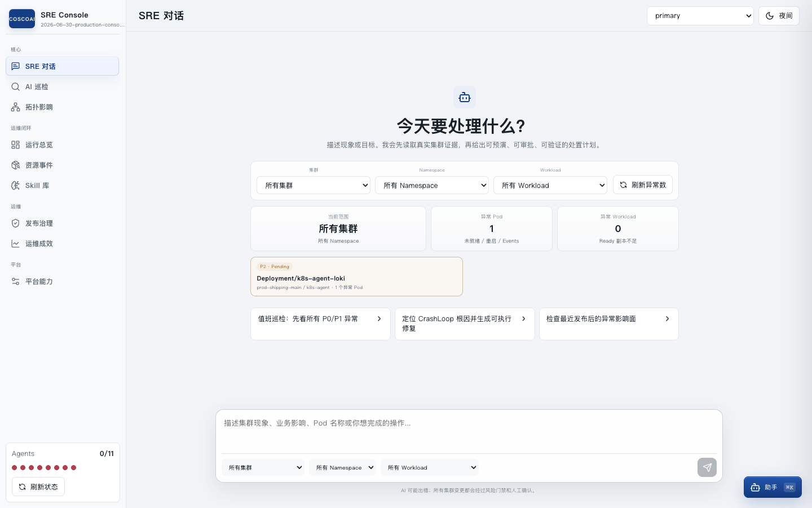Click the 异常 Pod count card

tap(492, 229)
